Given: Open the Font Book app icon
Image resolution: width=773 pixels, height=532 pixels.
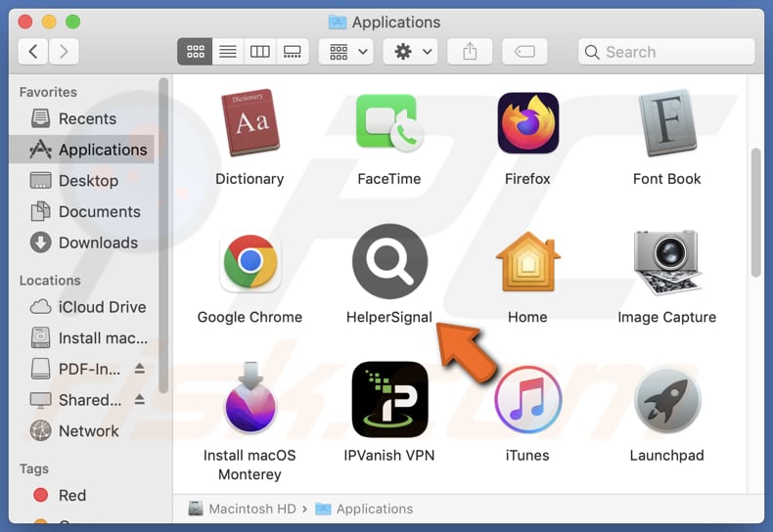Looking at the screenshot, I should click(667, 122).
